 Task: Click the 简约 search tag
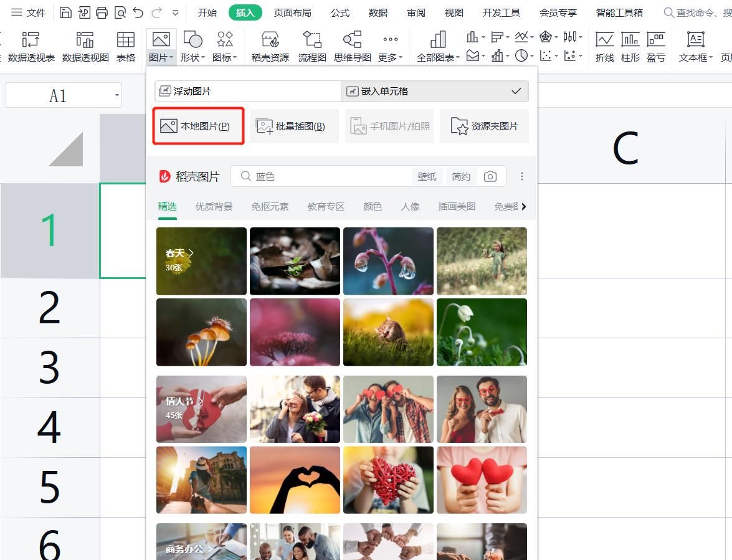[x=461, y=176]
